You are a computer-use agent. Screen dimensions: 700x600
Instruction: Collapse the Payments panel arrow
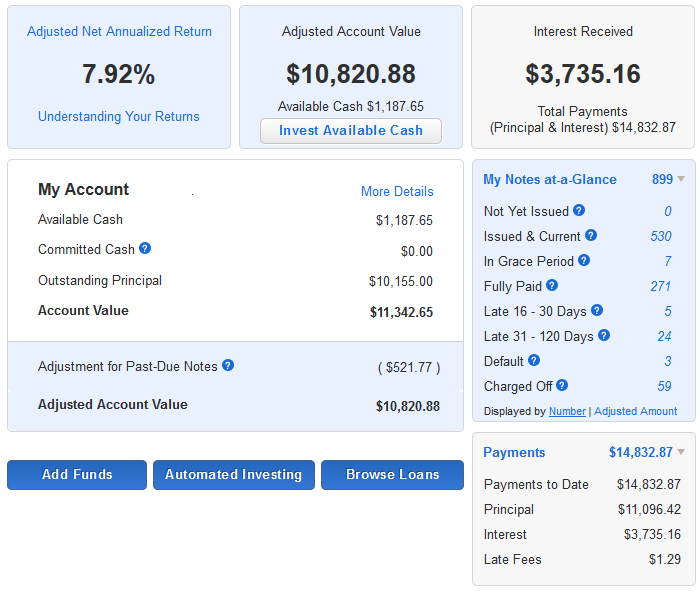[681, 452]
